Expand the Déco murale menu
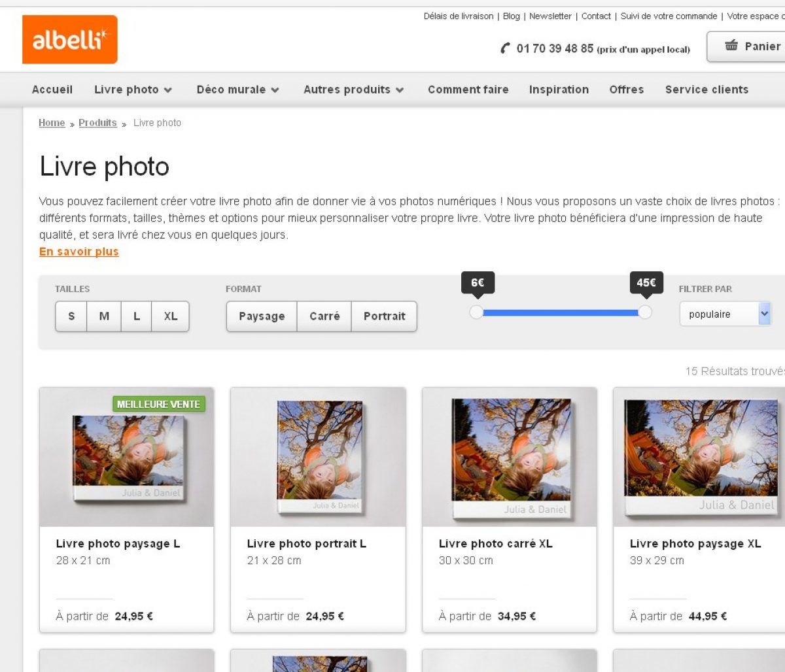 (237, 90)
